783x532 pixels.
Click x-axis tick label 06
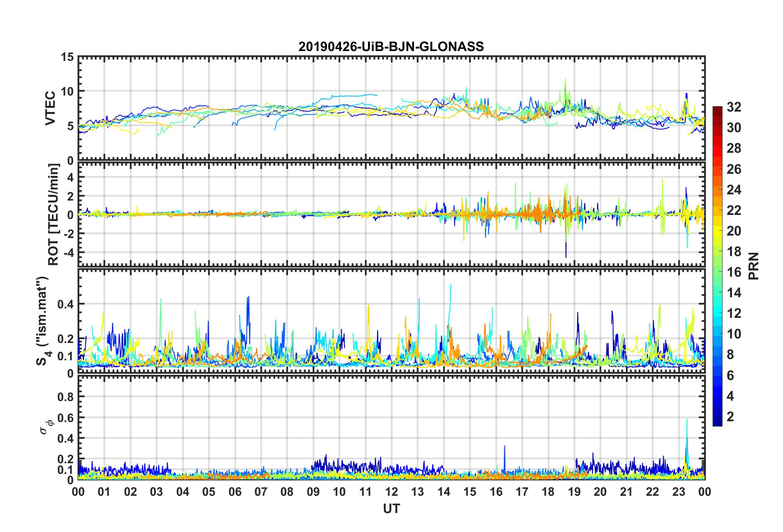click(x=235, y=492)
